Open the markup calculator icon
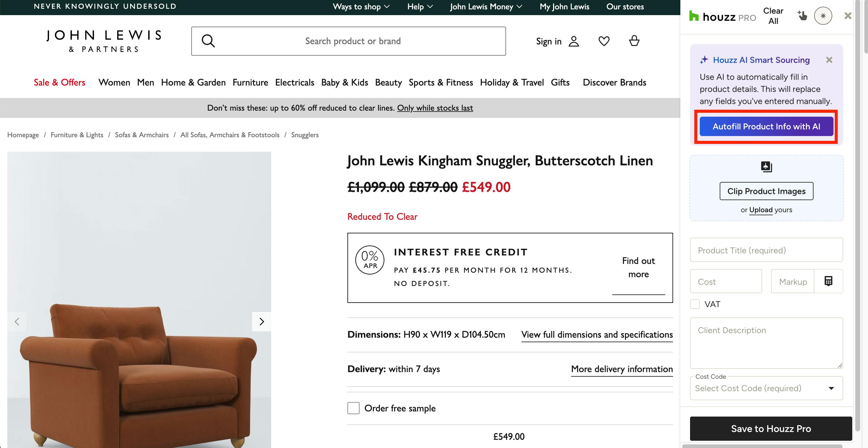Viewport: 868px width, 448px height. click(828, 281)
